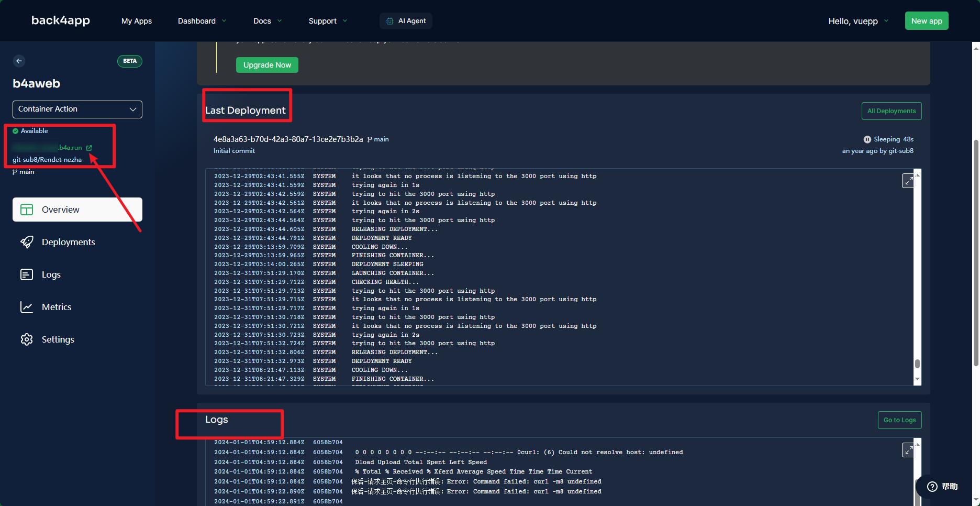Open the git-sub8/Rendet-nezha repository link
The height and width of the screenshot is (506, 980).
(x=47, y=160)
